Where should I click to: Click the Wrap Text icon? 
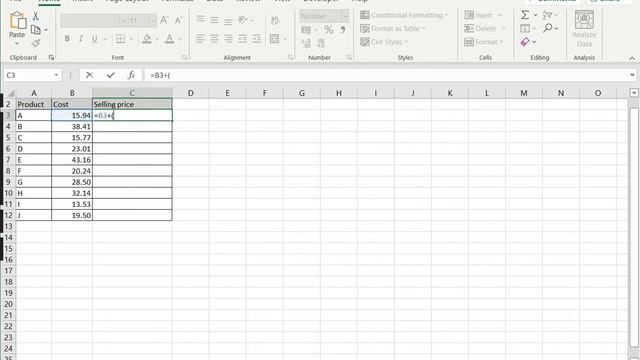275,20
